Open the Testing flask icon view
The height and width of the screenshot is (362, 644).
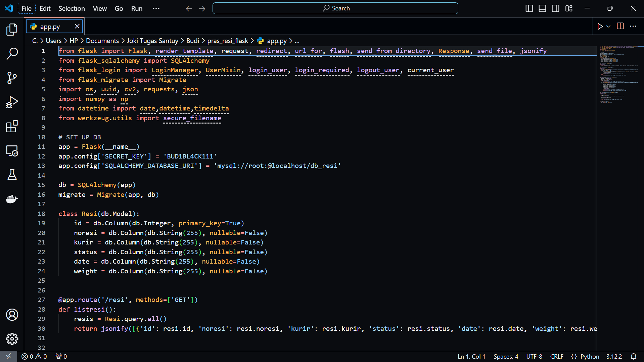coord(12,175)
